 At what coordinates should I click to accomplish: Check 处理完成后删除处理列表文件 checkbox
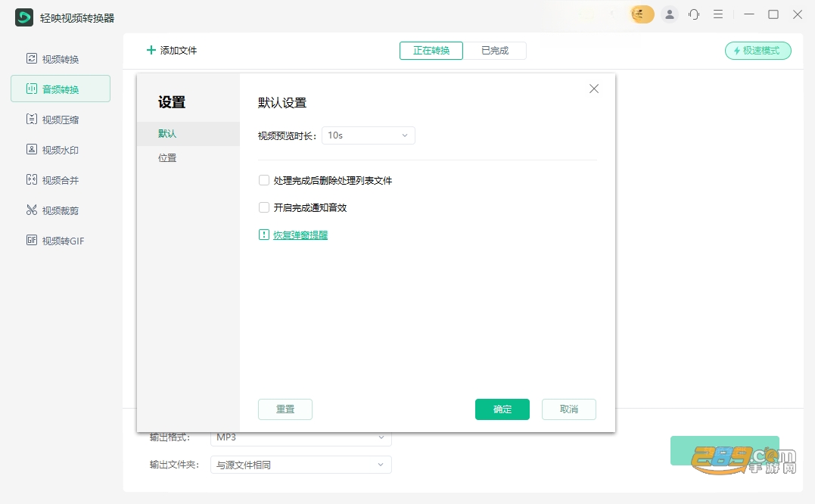coord(264,180)
